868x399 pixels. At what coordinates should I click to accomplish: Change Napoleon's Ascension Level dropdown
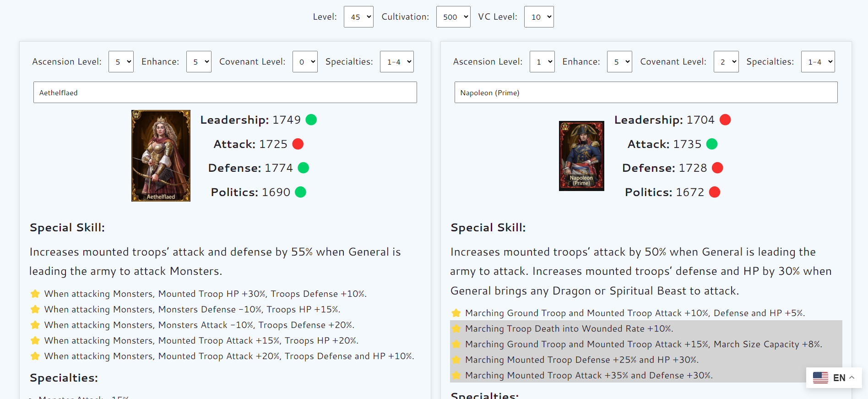click(x=542, y=62)
